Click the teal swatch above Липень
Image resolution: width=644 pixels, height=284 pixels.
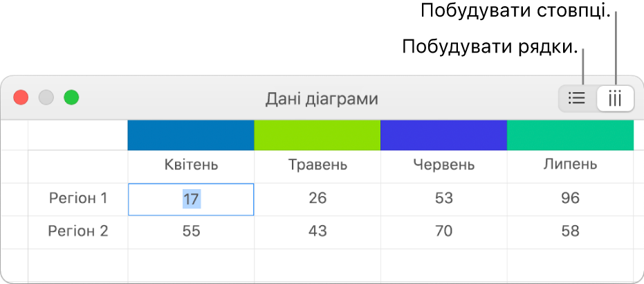click(571, 135)
